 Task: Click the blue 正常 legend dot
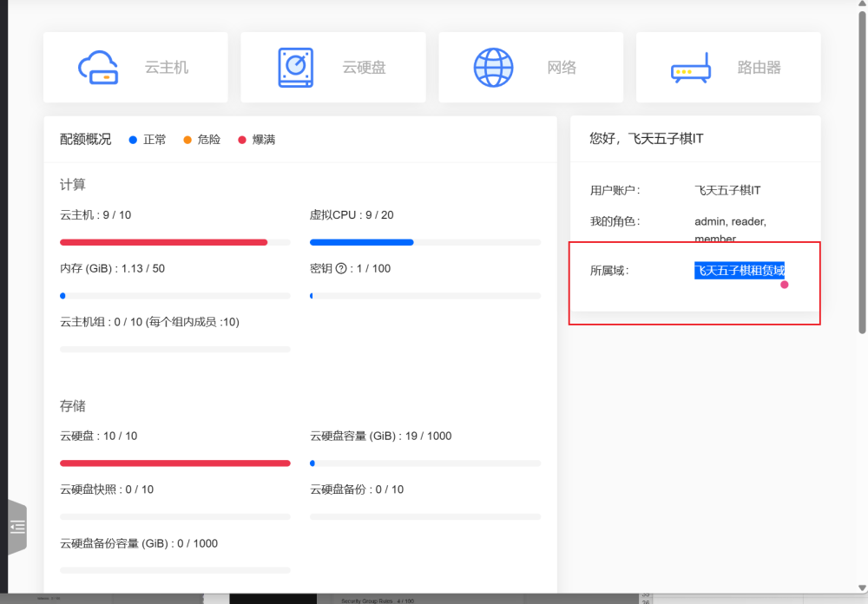pyautogui.click(x=133, y=140)
